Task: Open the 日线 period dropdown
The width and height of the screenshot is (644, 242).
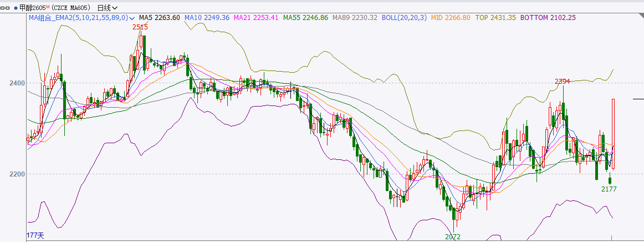Action: click(107, 8)
